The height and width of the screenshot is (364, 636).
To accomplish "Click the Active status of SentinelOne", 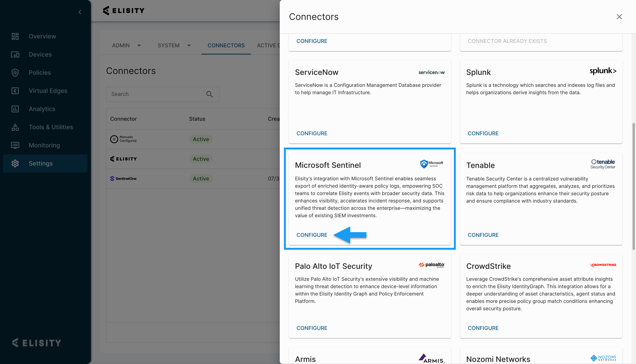I will (201, 179).
